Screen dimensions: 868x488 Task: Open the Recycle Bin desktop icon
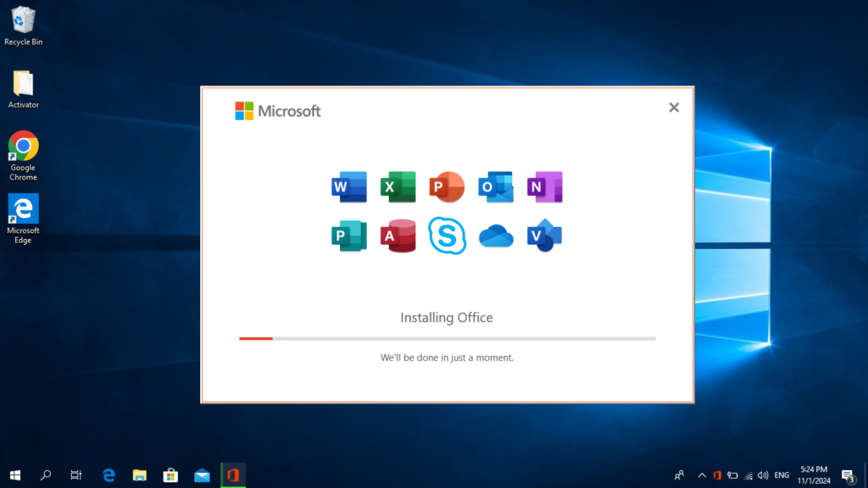tap(23, 26)
